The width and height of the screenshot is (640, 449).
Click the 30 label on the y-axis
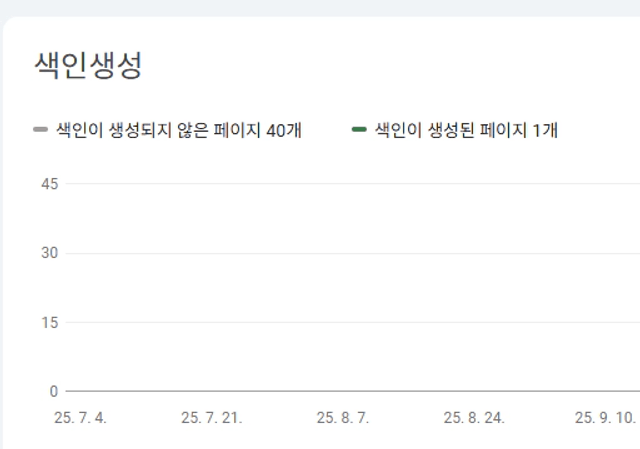50,253
